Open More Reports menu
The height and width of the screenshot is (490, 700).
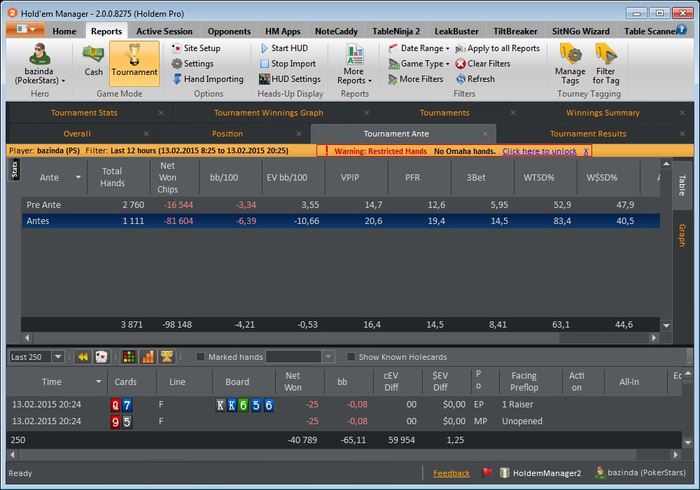(354, 64)
